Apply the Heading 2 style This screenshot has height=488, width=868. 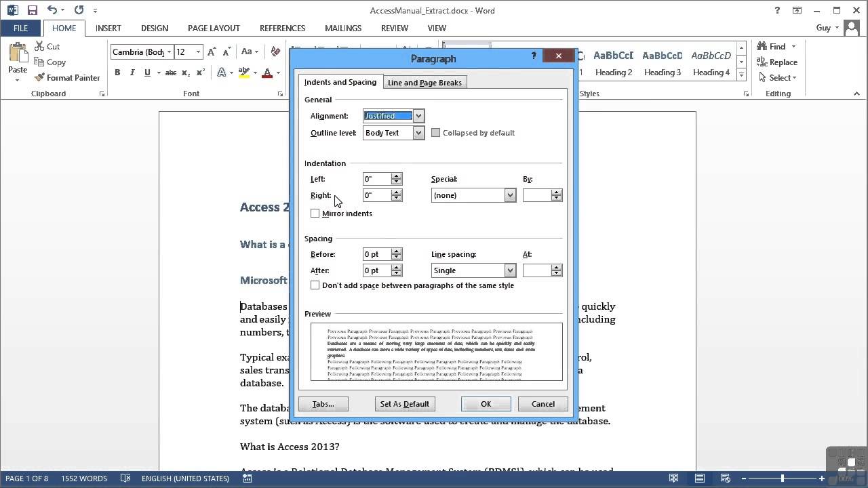pos(614,63)
